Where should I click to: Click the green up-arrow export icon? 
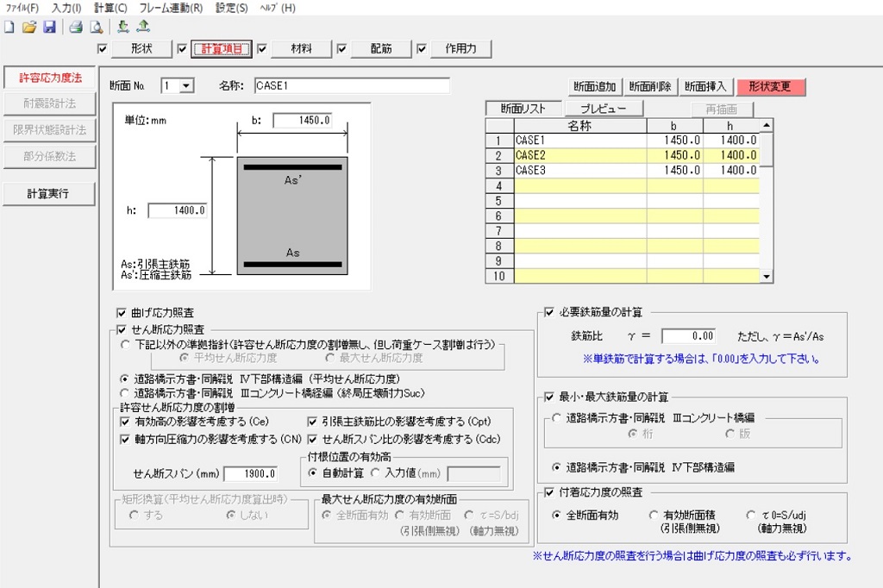click(144, 27)
